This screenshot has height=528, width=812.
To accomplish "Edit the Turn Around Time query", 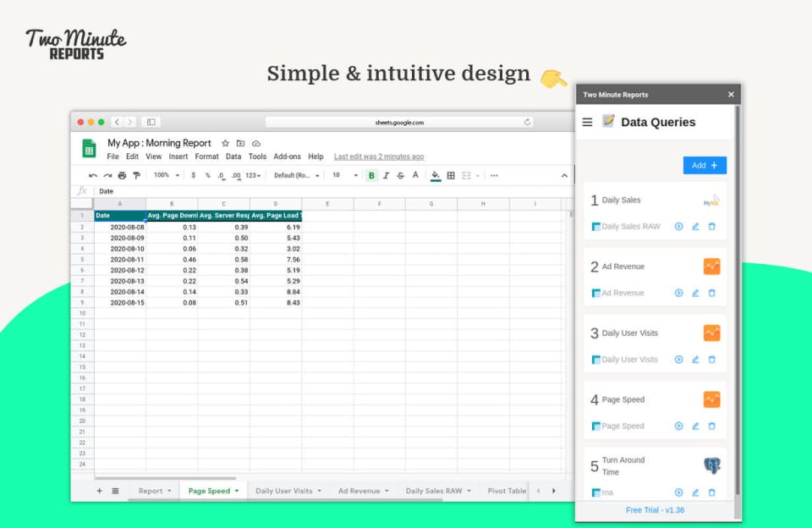I will click(695, 492).
